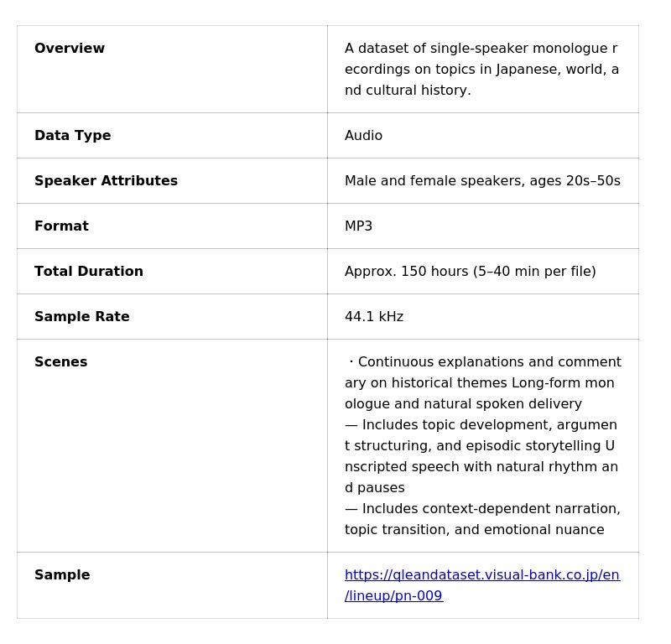Click the Audio value cell
671x644 pixels.
pyautogui.click(x=363, y=136)
